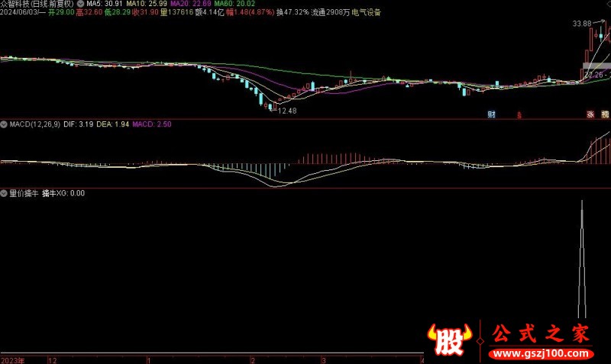Click the 榜 leaderboard marker
This screenshot has width=611, height=364.
pyautogui.click(x=605, y=114)
